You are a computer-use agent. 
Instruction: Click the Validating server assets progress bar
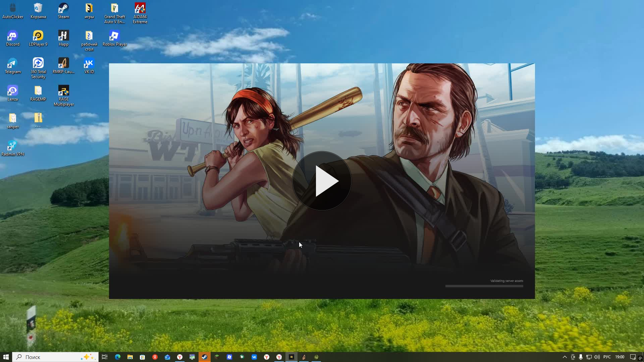pyautogui.click(x=484, y=286)
